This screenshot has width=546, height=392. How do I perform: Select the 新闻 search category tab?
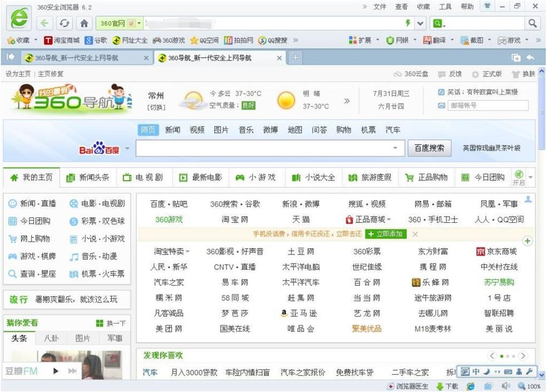coord(173,130)
